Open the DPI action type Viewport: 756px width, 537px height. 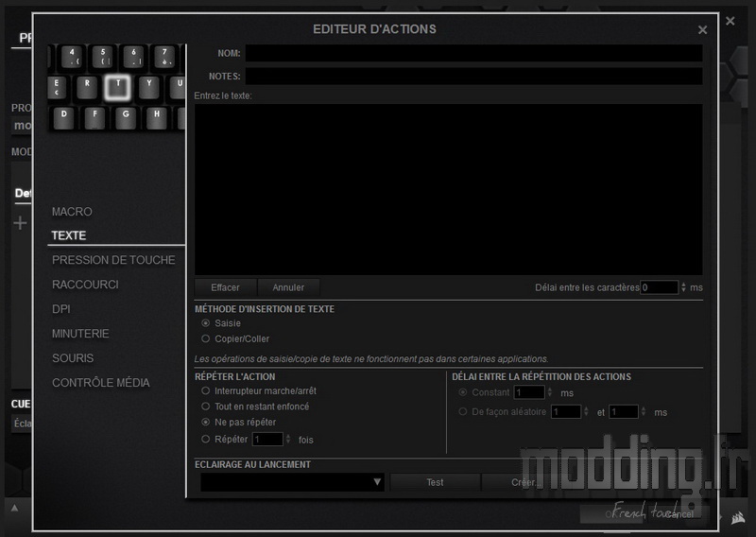pos(61,309)
